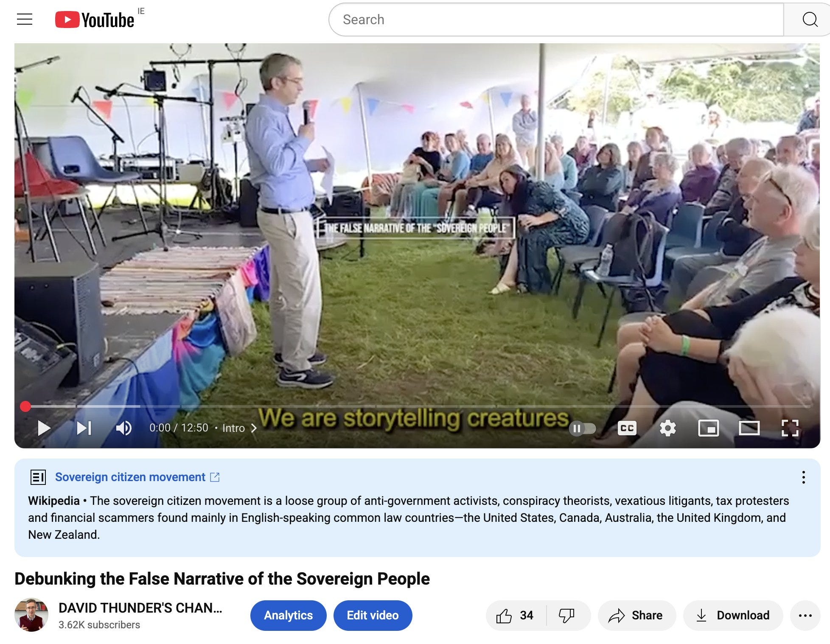Skip to the next video
The image size is (830, 644).
pyautogui.click(x=84, y=428)
